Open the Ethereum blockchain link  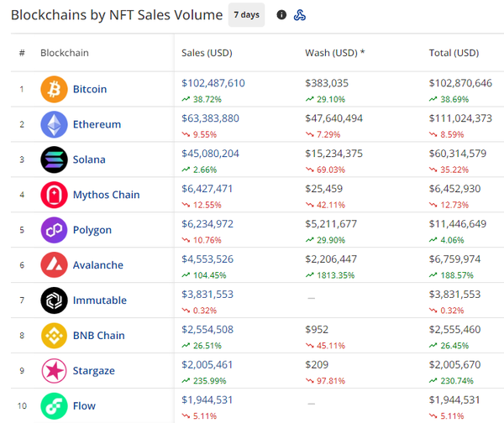(x=97, y=124)
